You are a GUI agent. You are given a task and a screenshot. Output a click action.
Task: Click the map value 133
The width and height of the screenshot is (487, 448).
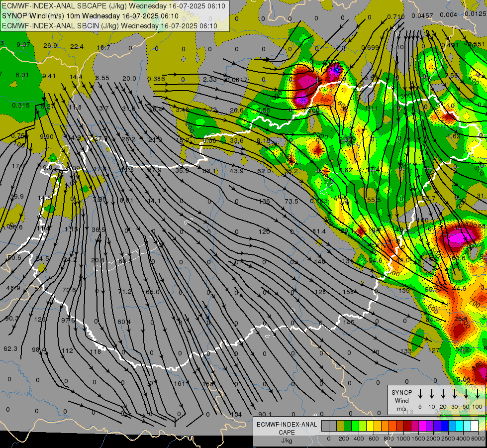pyautogui.click(x=406, y=351)
